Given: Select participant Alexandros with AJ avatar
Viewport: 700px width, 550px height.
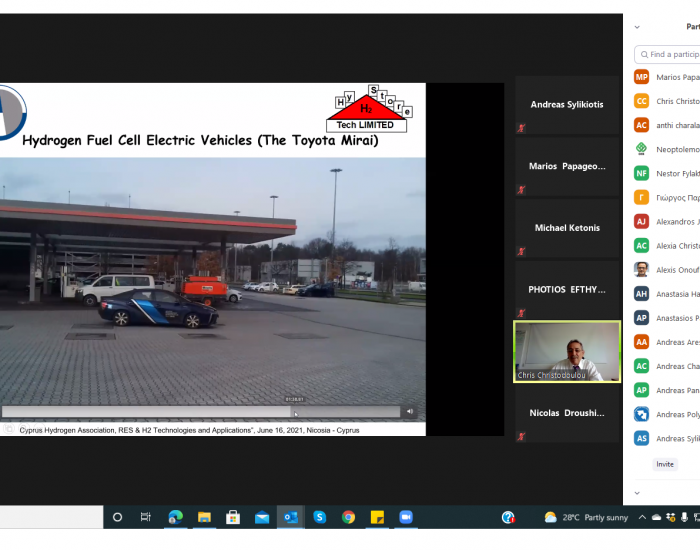Looking at the screenshot, I should [667, 222].
